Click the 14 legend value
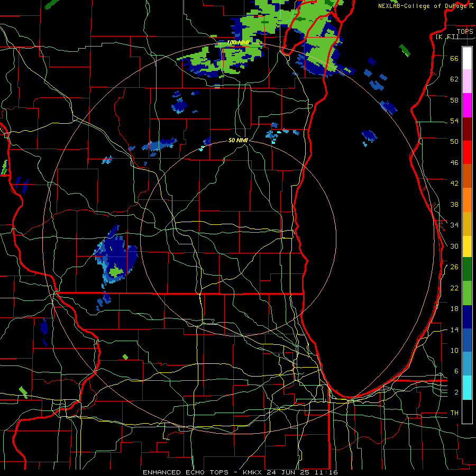476x476 pixels. coord(454,329)
